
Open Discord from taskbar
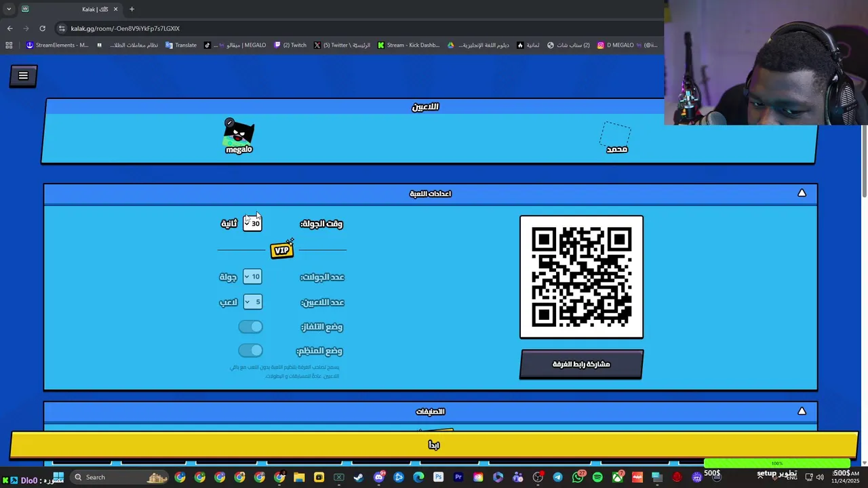pyautogui.click(x=378, y=477)
